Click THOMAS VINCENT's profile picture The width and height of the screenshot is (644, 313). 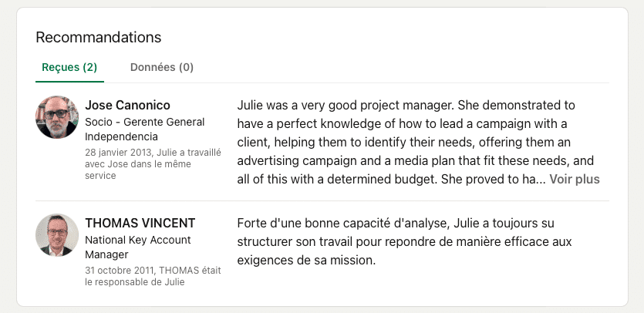[x=57, y=235]
